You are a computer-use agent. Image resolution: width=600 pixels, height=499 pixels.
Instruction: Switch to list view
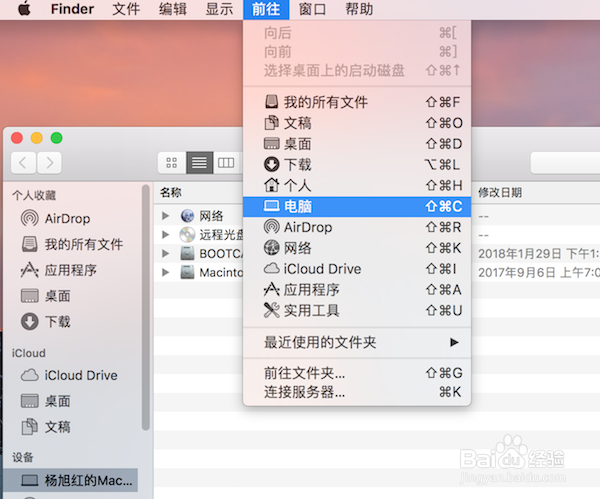click(x=199, y=163)
